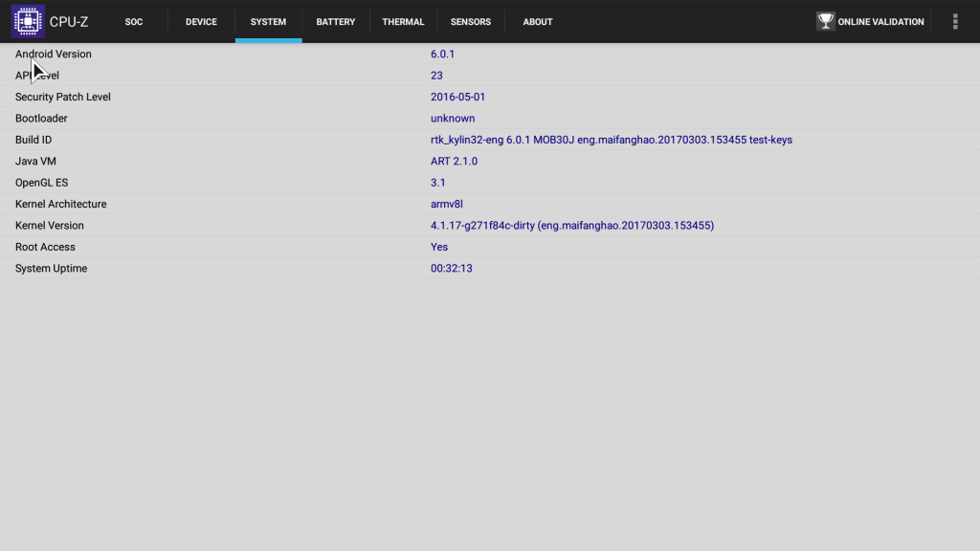
Task: Click the Kernel Version value
Action: 571,226
